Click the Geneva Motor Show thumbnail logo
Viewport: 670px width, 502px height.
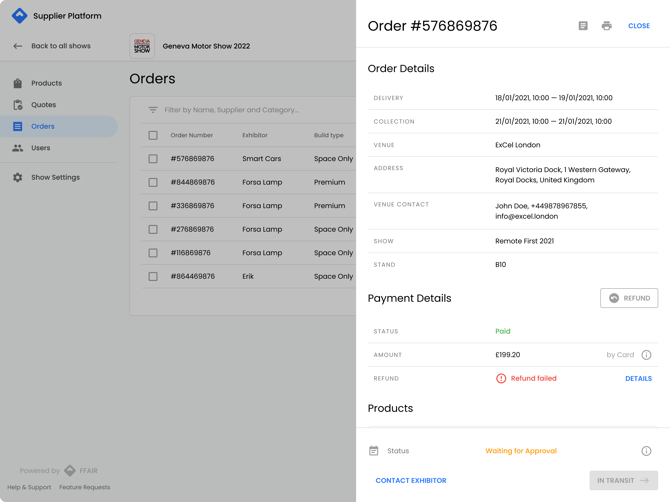[x=142, y=46]
